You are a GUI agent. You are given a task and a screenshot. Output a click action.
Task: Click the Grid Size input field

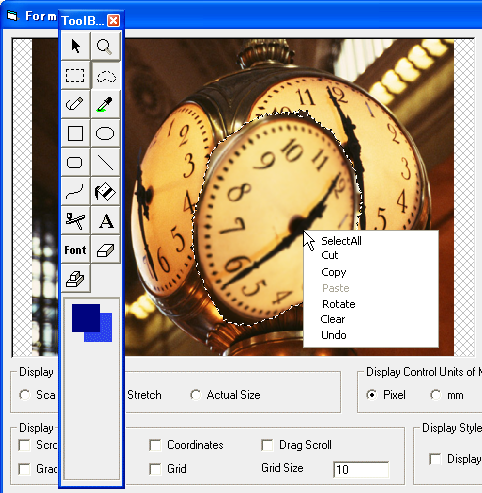[x=361, y=469]
